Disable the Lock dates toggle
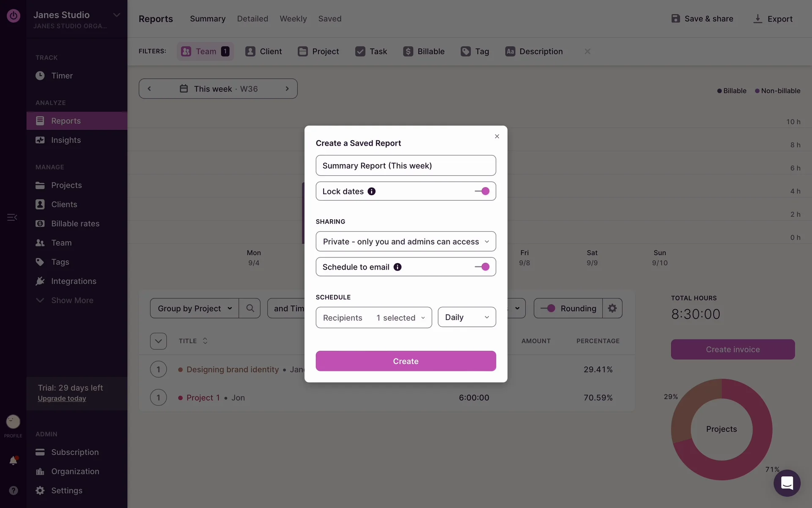Screen dimensions: 812x508 [x=482, y=191]
